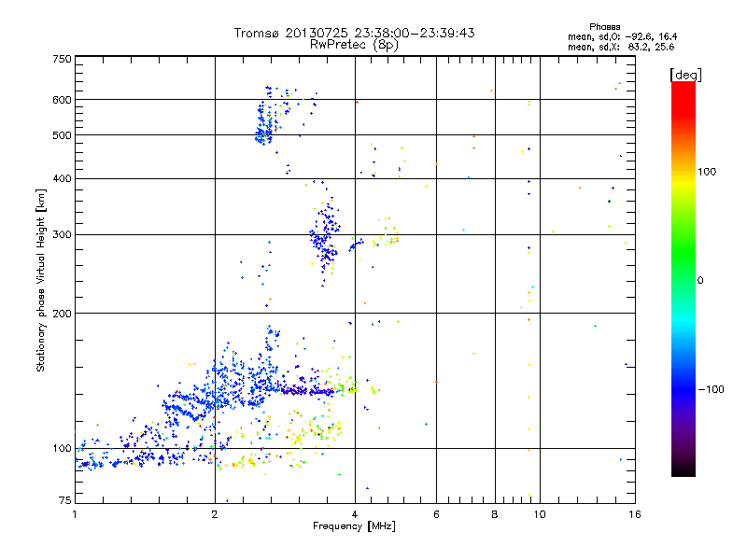This screenshot has width=747, height=560.
Task: Select the 'mean, sd,X: 83.2, 25.6' line
Action: [x=621, y=47]
